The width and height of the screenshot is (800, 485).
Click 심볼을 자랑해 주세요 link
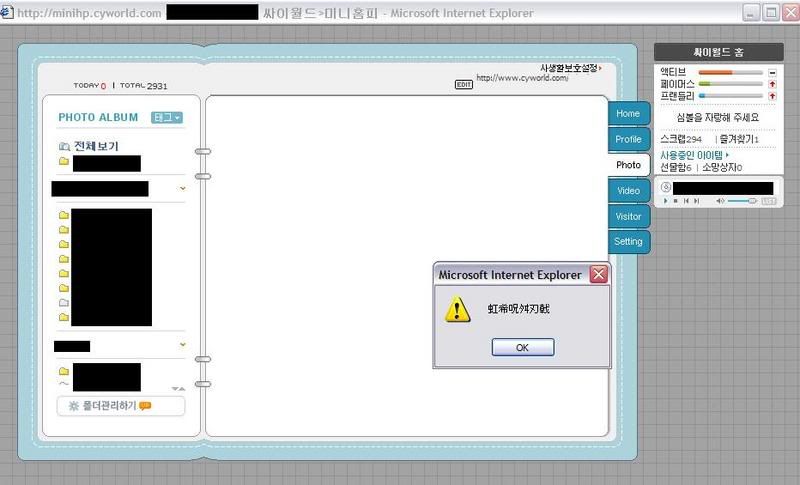tap(718, 117)
